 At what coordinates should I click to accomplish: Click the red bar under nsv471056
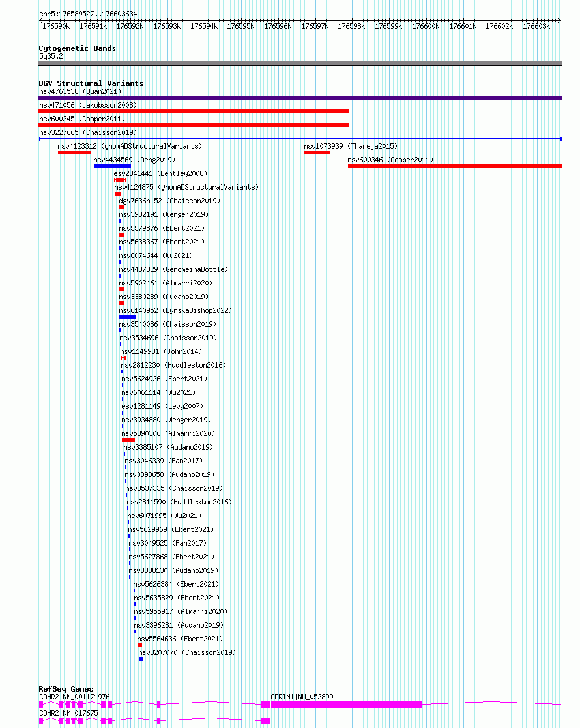coord(194,111)
